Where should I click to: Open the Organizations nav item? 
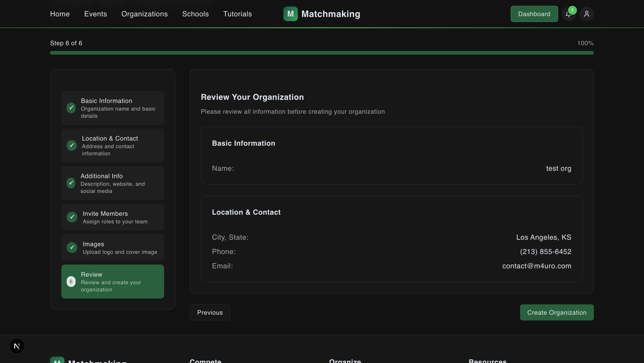tap(144, 14)
